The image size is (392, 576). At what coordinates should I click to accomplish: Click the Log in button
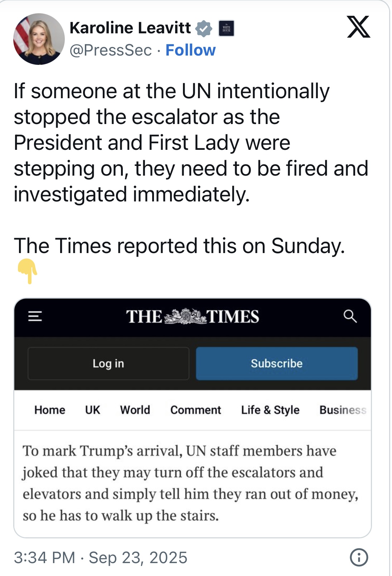(108, 363)
